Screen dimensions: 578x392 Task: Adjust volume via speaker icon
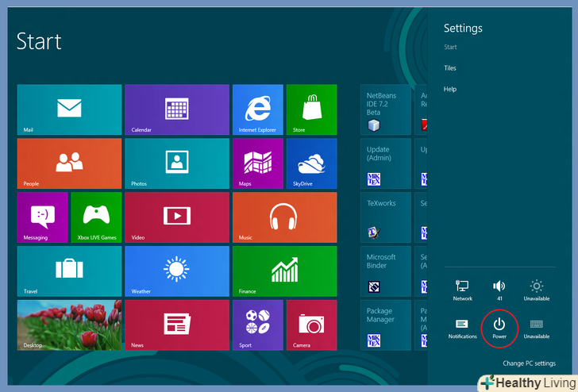point(499,289)
